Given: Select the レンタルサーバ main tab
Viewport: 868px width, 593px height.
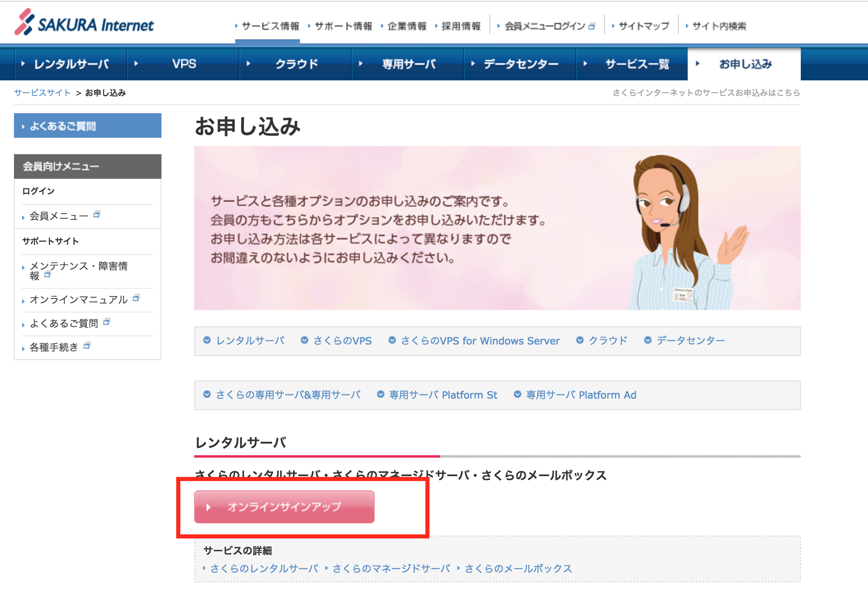Looking at the screenshot, I should click(71, 64).
